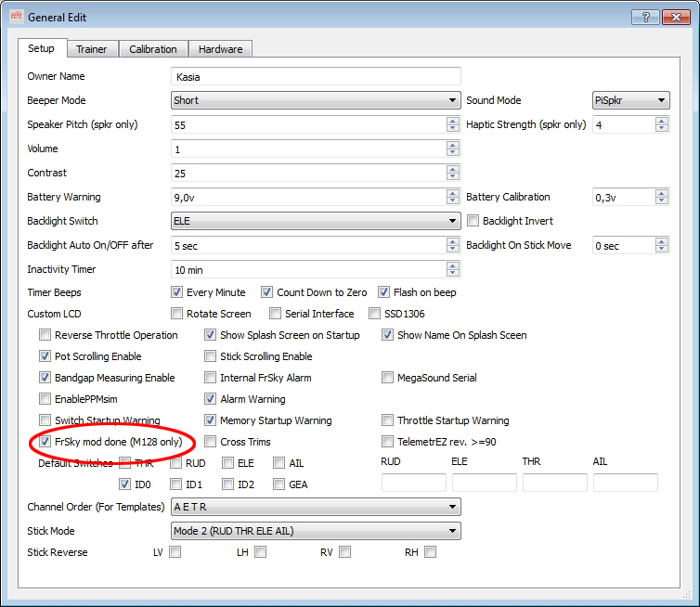Click the eePe app icon in title bar
The image size is (700, 607).
click(16, 17)
